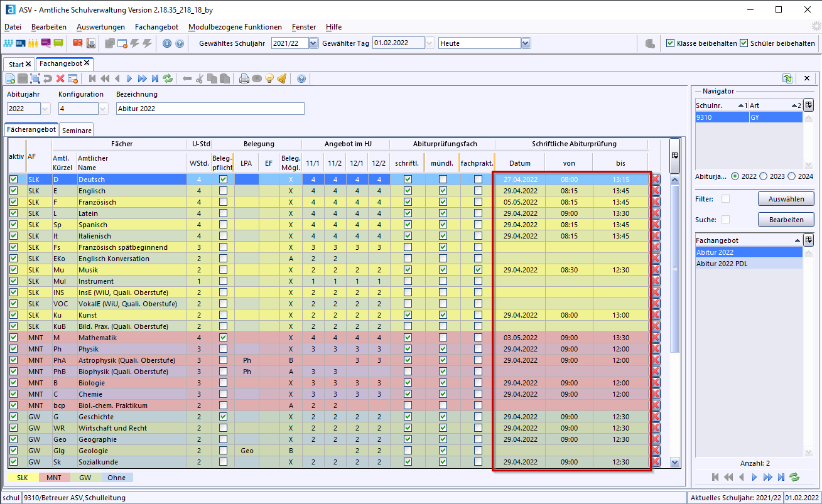Open the yellow people group icon
Screen dimensions: 822x504
(x=33, y=43)
